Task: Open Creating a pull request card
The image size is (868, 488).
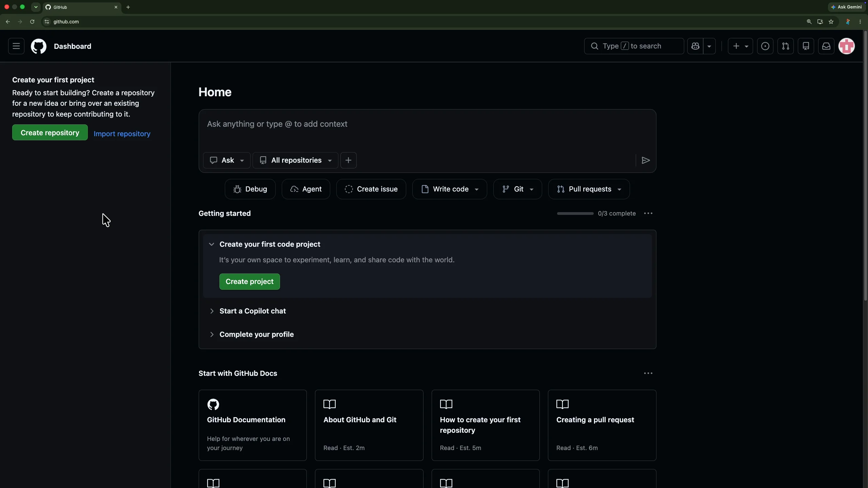Action: point(602,425)
